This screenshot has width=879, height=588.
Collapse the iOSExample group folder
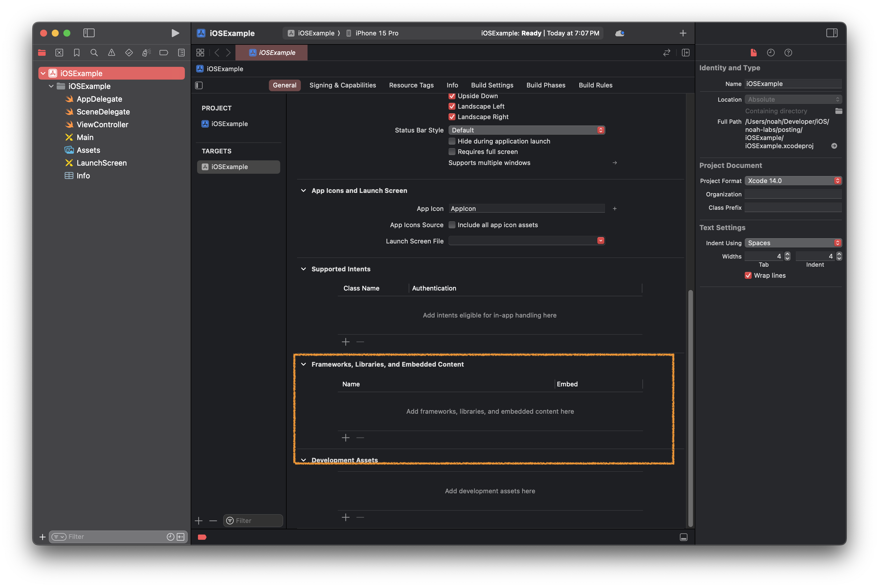51,86
